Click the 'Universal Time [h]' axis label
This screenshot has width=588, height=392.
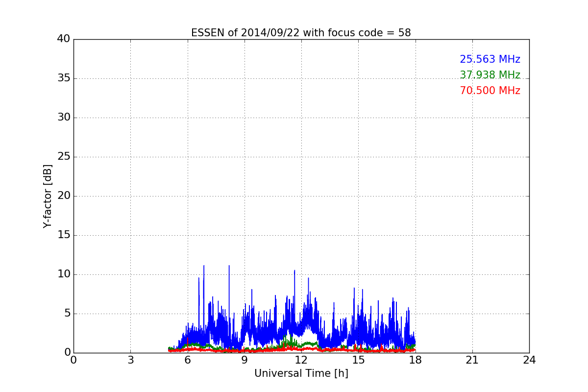[301, 373]
